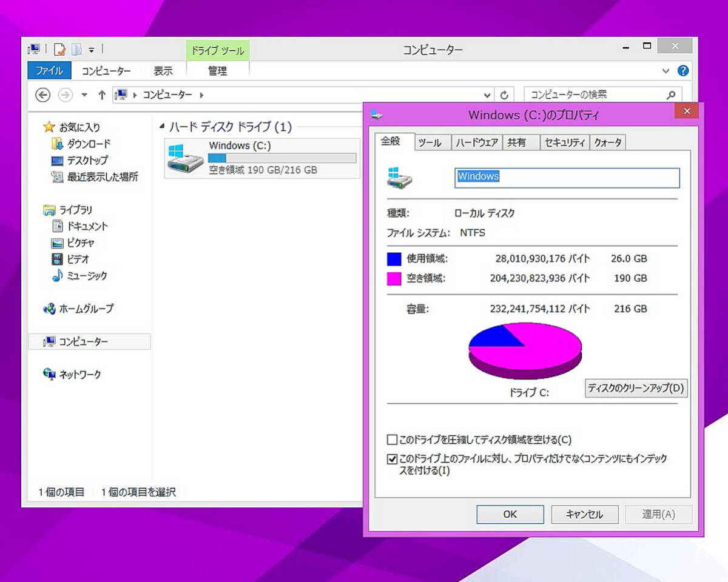Click the disk usage pie chart
728x582 pixels.
point(525,350)
